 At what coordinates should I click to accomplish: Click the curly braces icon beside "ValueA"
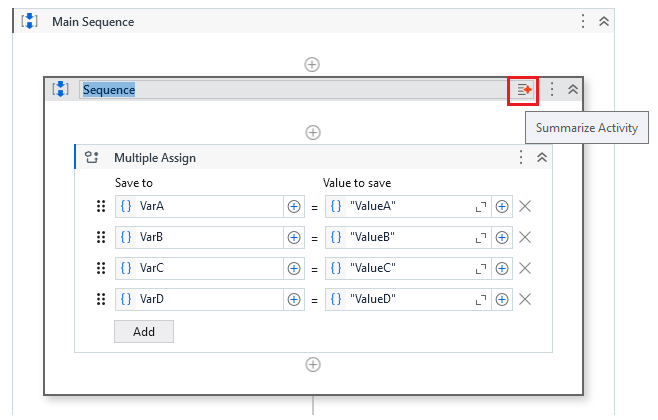point(336,206)
